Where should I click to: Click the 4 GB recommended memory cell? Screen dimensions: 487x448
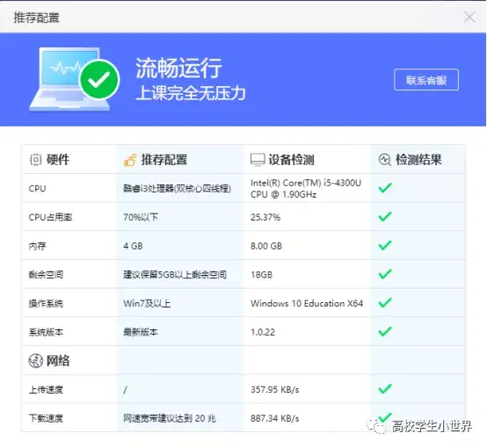[x=133, y=246]
